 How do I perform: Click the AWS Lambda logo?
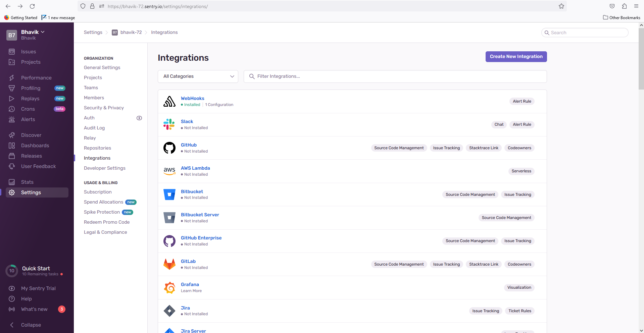[169, 171]
